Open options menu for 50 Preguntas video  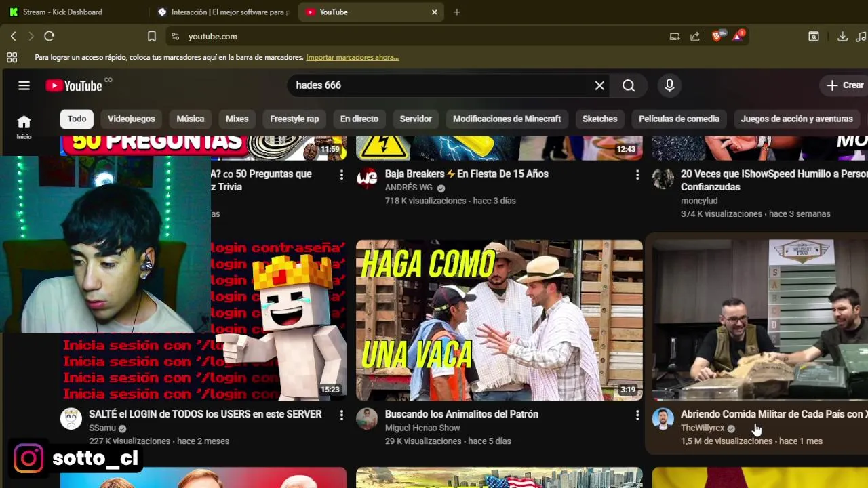click(x=341, y=175)
